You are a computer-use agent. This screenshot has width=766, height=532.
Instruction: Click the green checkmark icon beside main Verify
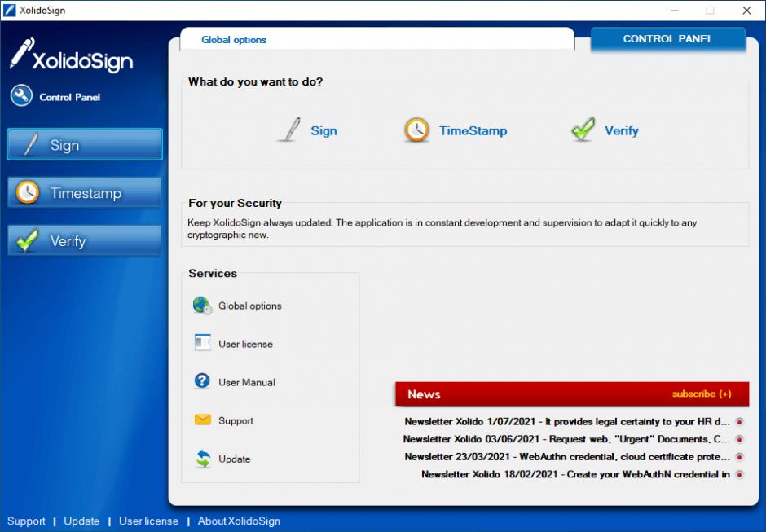(583, 130)
